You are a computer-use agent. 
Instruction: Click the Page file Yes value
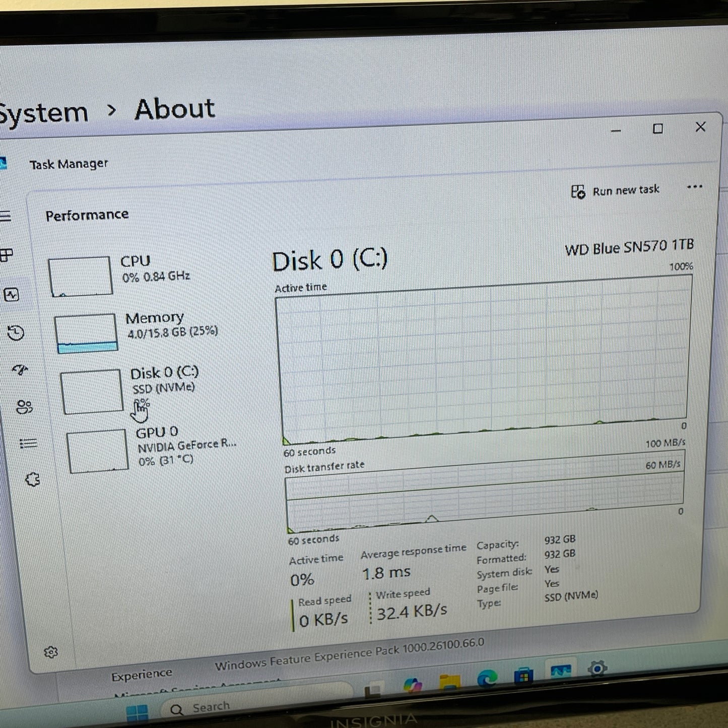click(552, 583)
